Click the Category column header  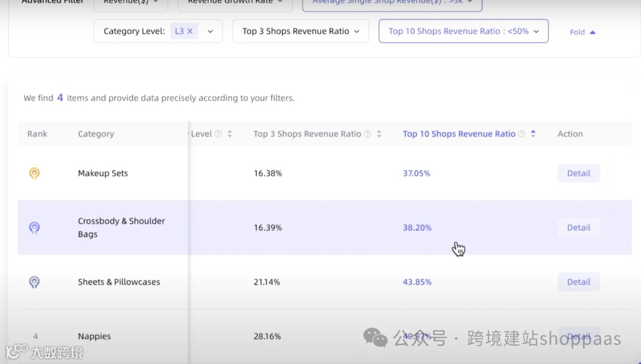click(x=96, y=134)
